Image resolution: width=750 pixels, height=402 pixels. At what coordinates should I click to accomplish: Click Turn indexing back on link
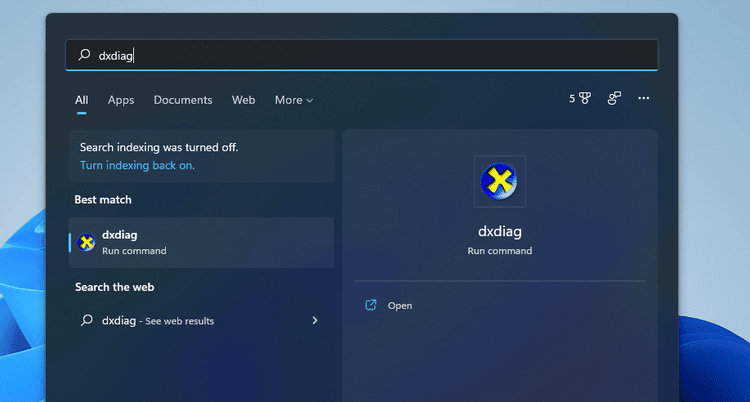click(x=137, y=166)
